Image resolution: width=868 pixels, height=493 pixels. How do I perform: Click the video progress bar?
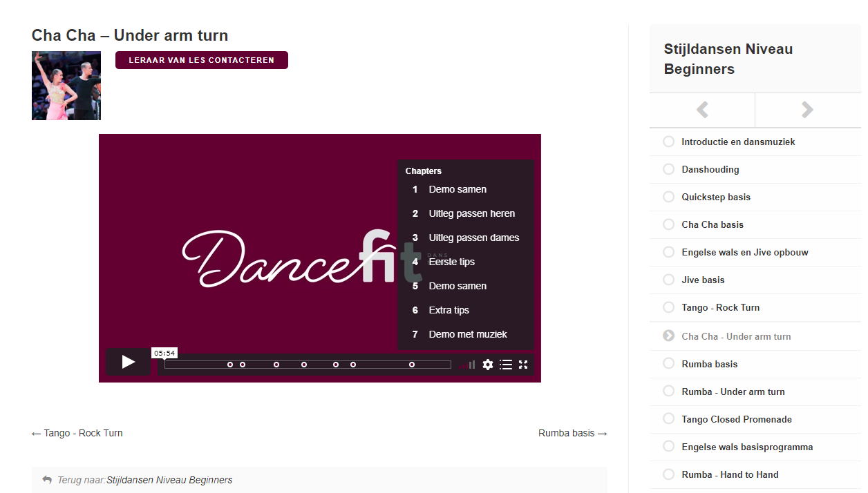point(308,365)
